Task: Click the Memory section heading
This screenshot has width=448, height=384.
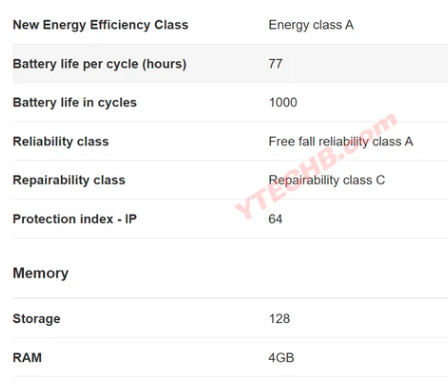Action: click(x=41, y=273)
